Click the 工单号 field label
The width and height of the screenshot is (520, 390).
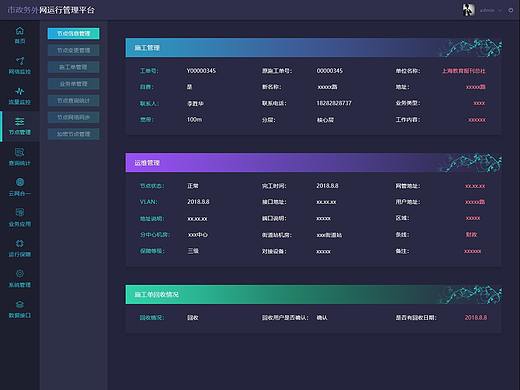click(149, 71)
